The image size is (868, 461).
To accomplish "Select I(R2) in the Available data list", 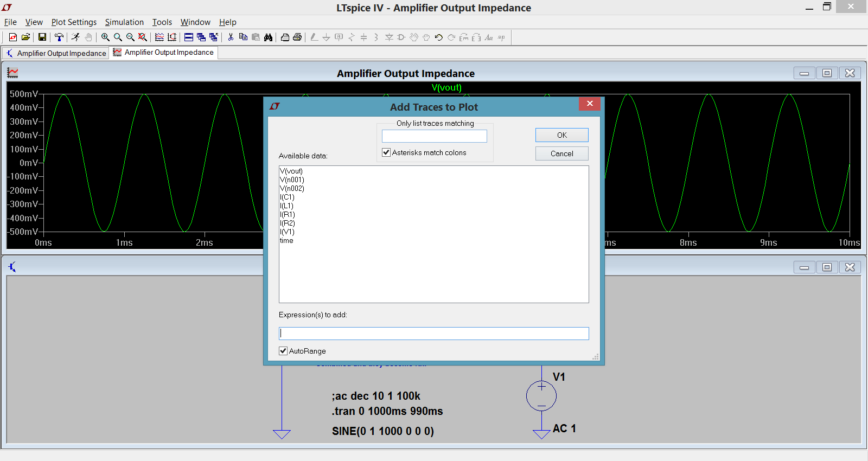I will [288, 223].
